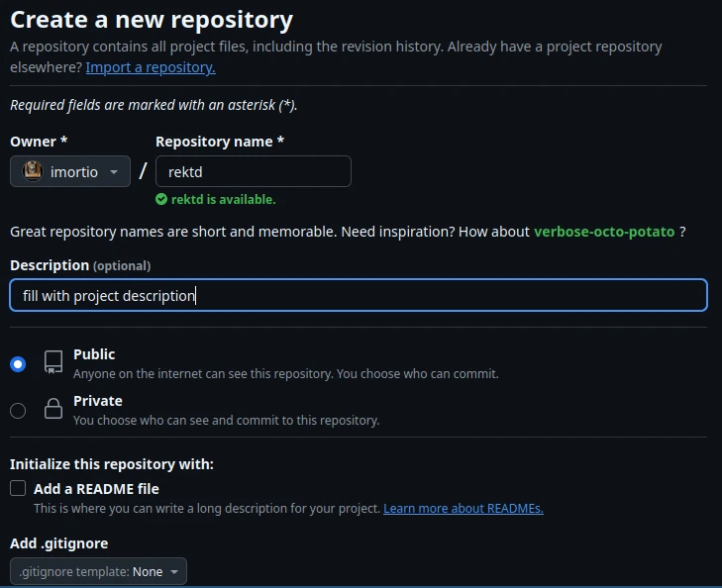This screenshot has height=588, width=722.
Task: Click the Private repository lock icon
Action: click(53, 409)
